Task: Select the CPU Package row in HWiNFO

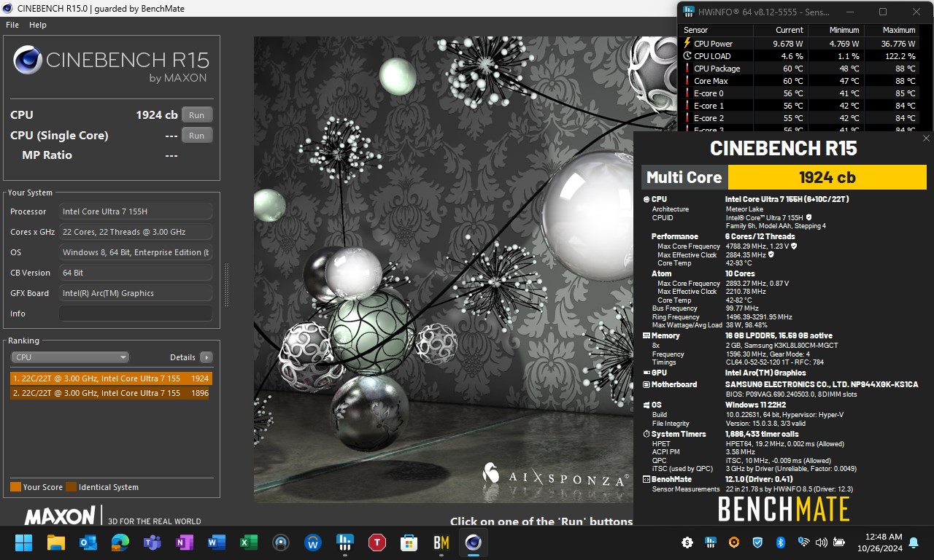Action: (x=800, y=69)
